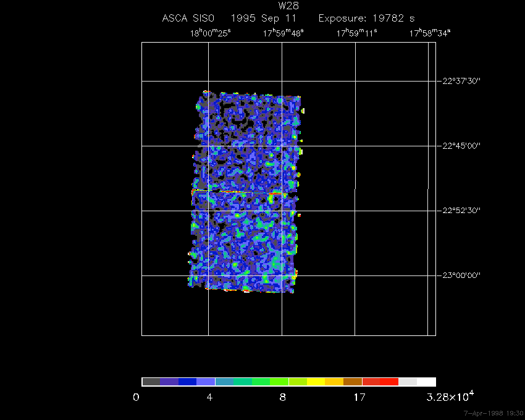Click the color scale value 17
Viewport: 525px width, 420px height.
(x=359, y=398)
